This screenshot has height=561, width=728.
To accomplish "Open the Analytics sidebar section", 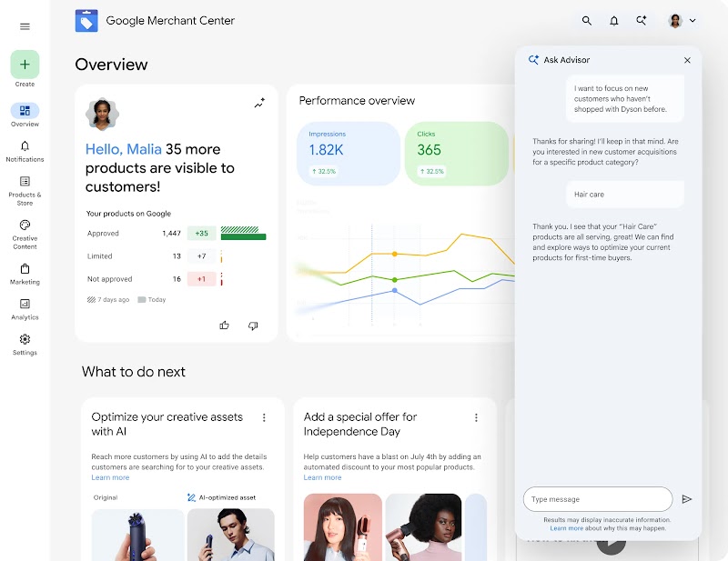I will click(25, 309).
